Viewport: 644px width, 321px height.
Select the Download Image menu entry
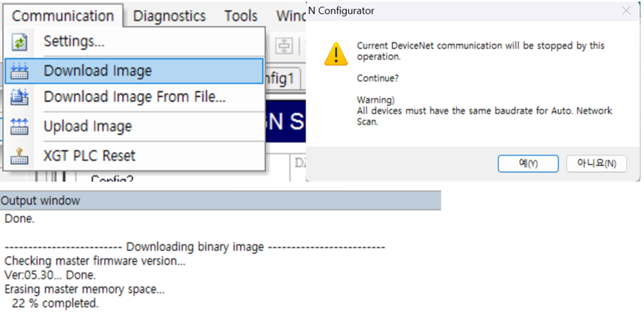98,70
